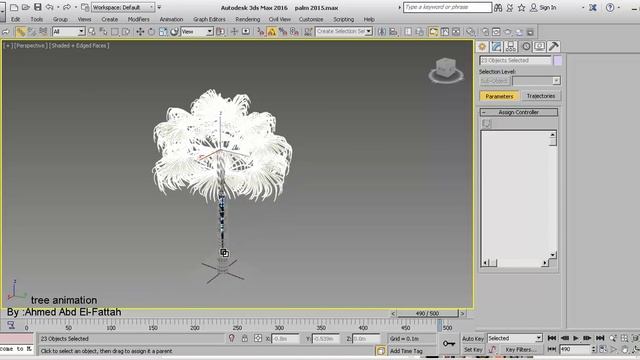Image resolution: width=640 pixels, height=360 pixels.
Task: Click the large key Set Keys icon
Action: coord(449,344)
